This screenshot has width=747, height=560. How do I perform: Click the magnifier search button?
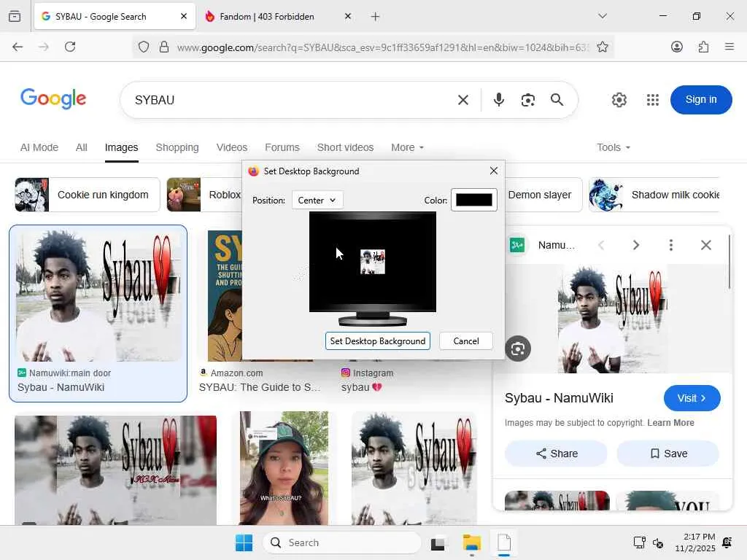coord(557,99)
